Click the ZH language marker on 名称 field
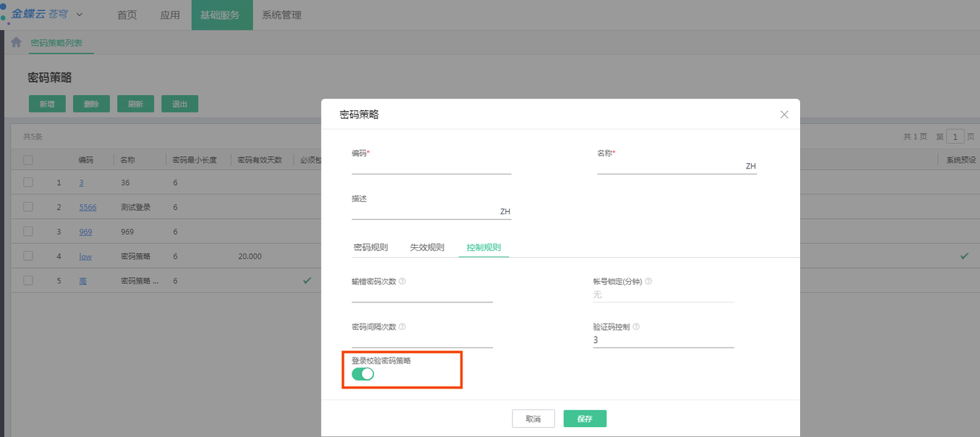The width and height of the screenshot is (980, 437). pos(751,166)
